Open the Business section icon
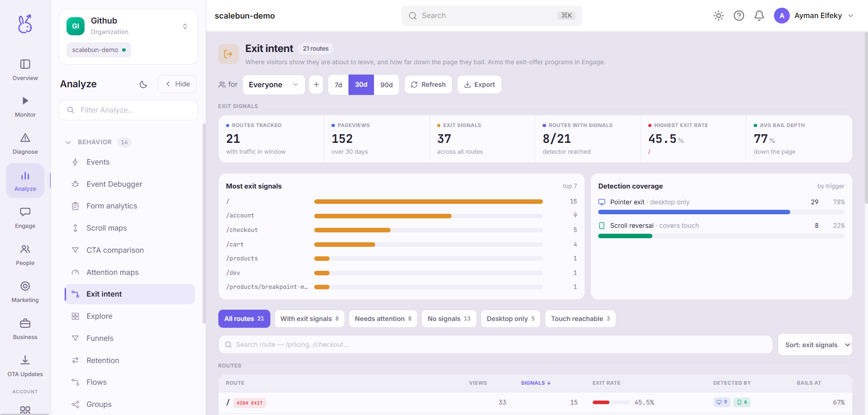This screenshot has width=868, height=415. pos(25,323)
